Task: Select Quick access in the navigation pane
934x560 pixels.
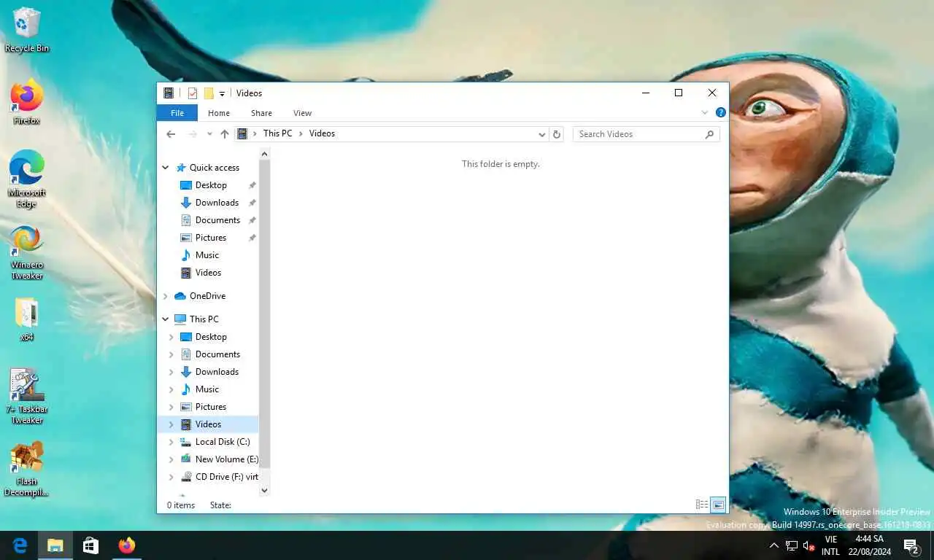Action: point(215,168)
